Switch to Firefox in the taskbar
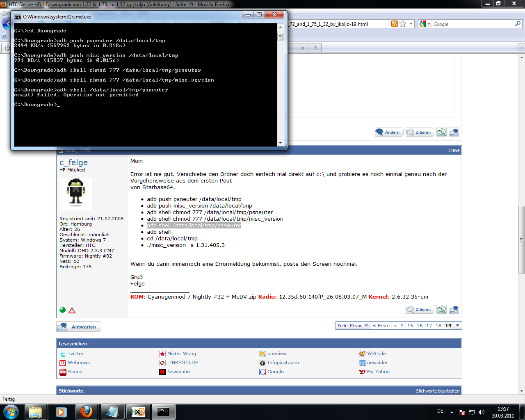 [87, 411]
